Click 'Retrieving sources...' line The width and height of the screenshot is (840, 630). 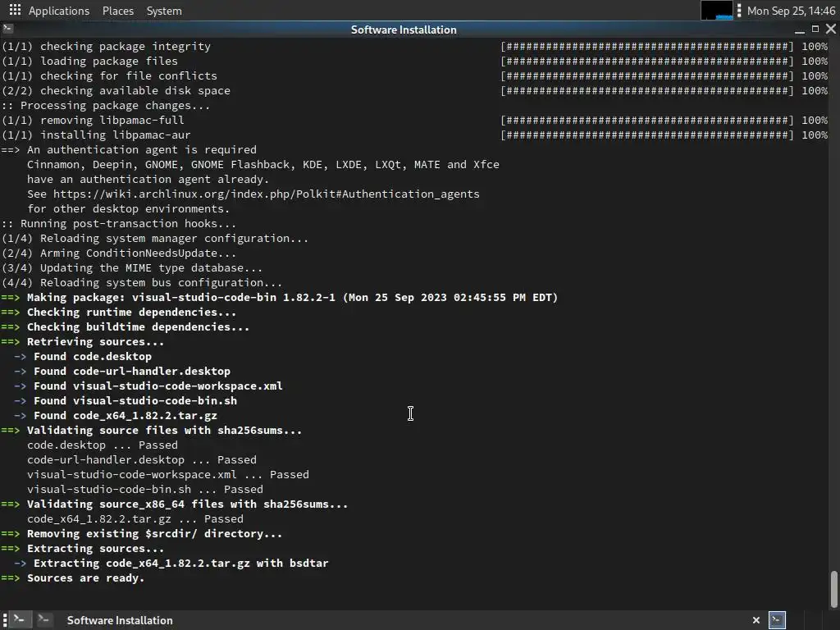click(83, 342)
